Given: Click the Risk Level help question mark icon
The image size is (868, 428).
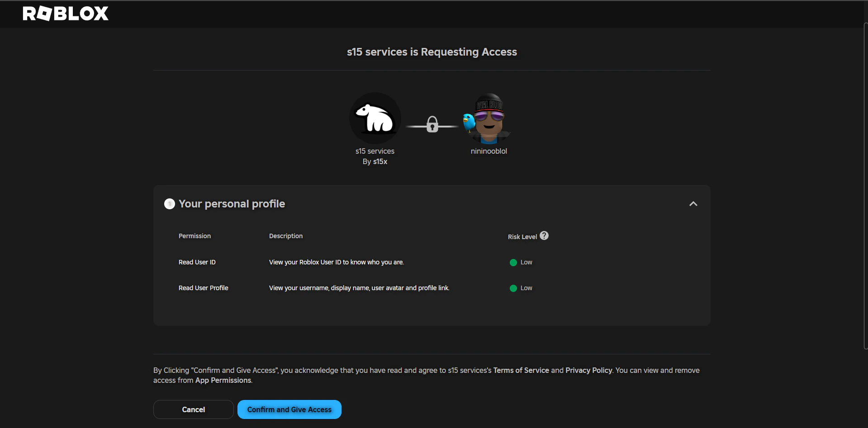Looking at the screenshot, I should click(544, 235).
